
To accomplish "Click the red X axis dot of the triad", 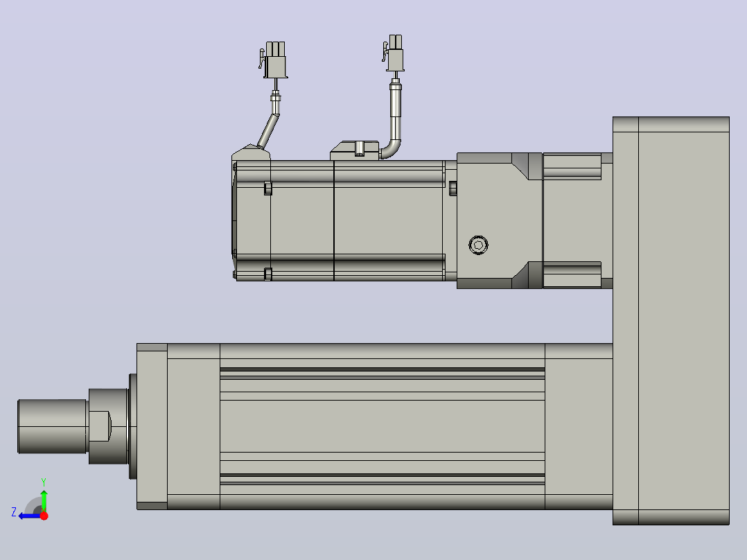I will (44, 516).
